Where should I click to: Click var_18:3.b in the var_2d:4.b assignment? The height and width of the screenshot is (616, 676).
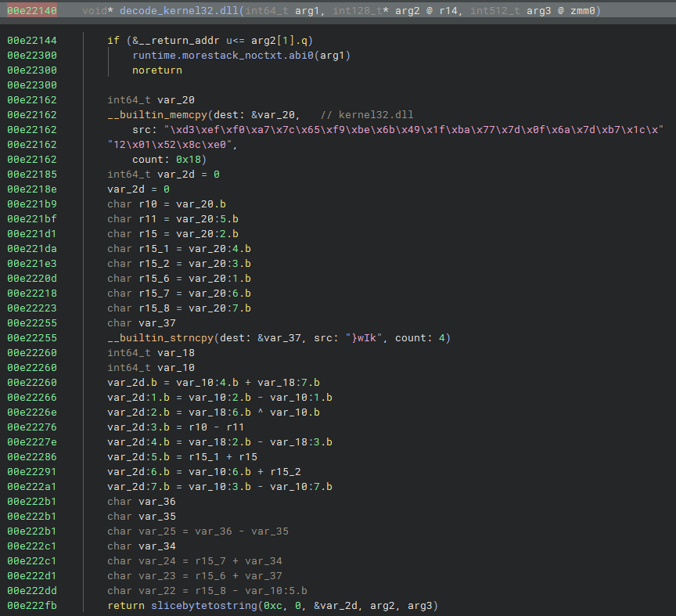[301, 442]
